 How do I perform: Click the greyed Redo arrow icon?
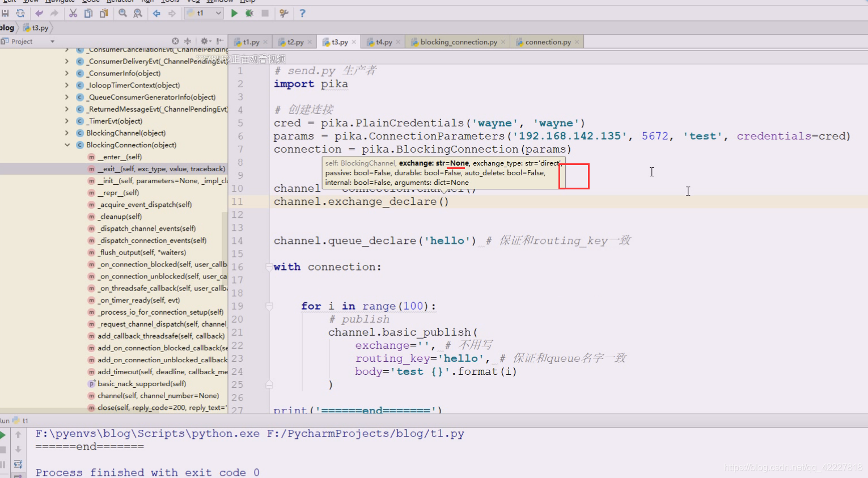(x=54, y=13)
